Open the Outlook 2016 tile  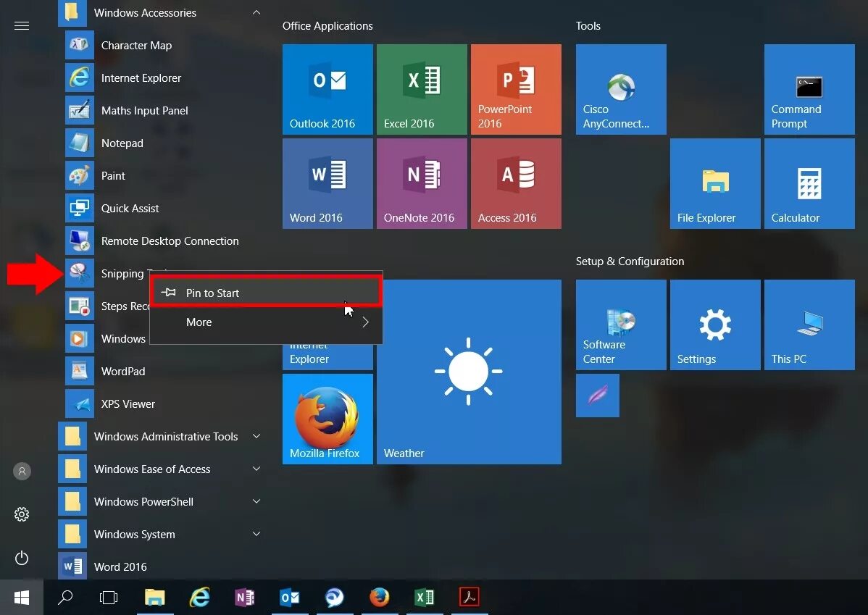(x=327, y=89)
